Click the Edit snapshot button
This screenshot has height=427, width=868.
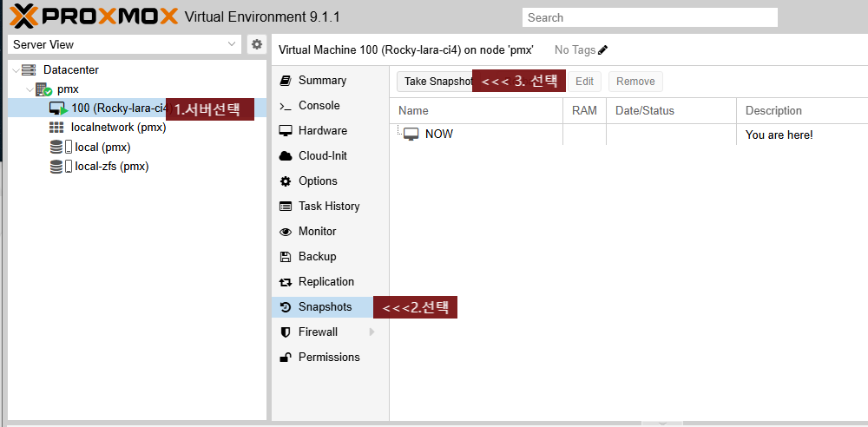click(x=584, y=82)
